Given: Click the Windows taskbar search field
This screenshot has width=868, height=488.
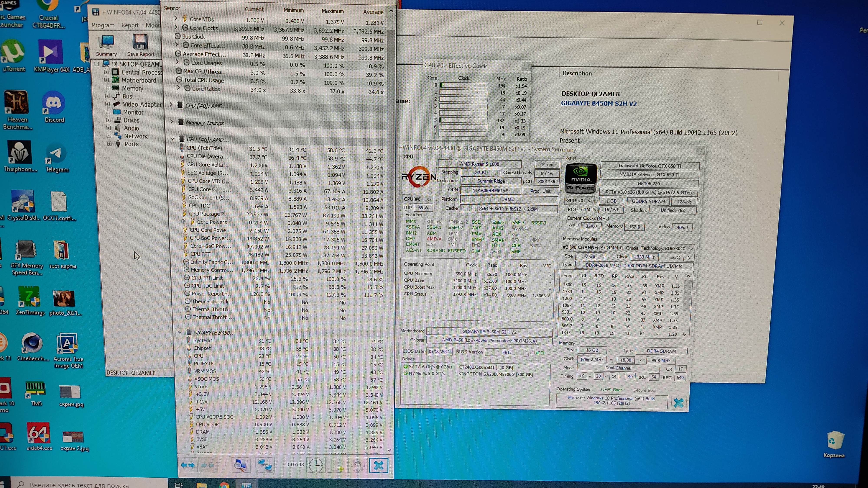Looking at the screenshot, I should [x=79, y=485].
